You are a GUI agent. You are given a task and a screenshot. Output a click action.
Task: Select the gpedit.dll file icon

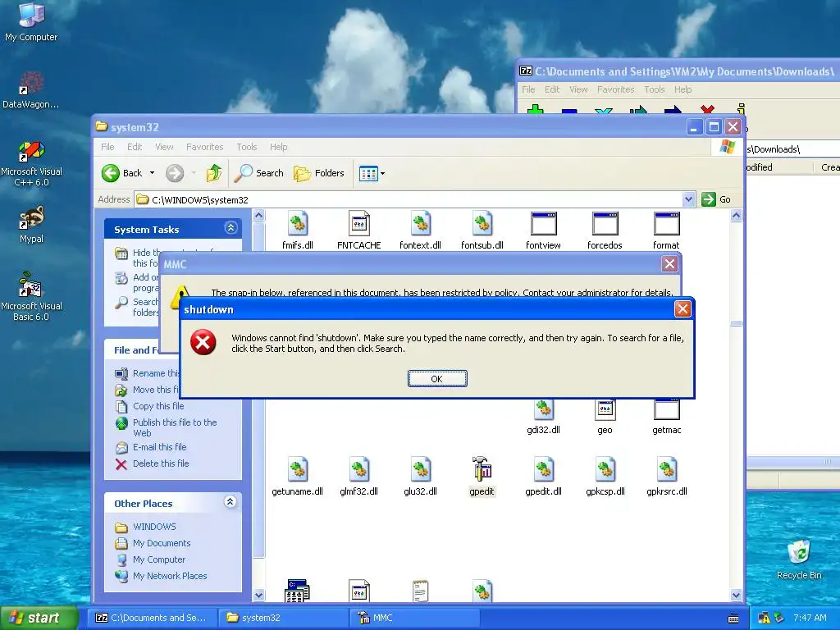(543, 470)
